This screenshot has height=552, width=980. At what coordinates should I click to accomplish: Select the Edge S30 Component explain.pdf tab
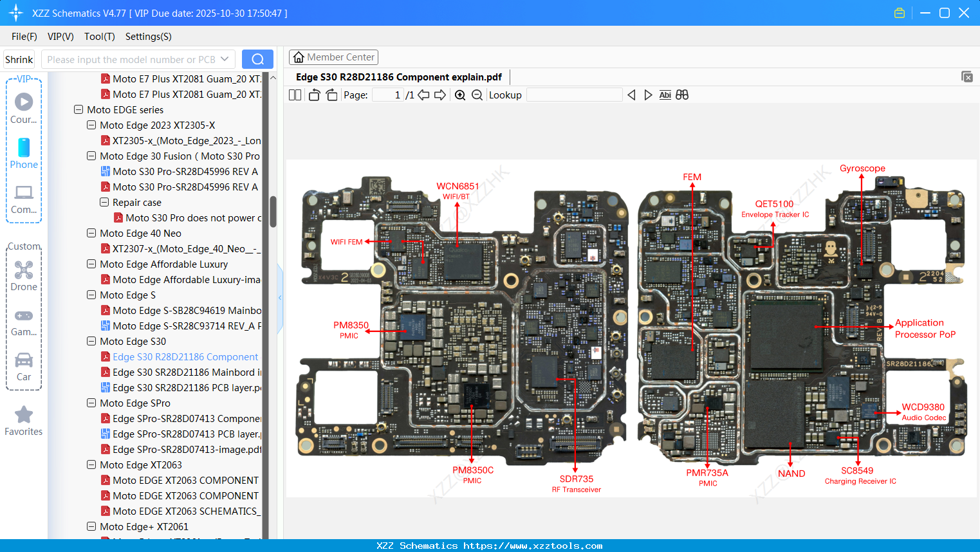(399, 77)
